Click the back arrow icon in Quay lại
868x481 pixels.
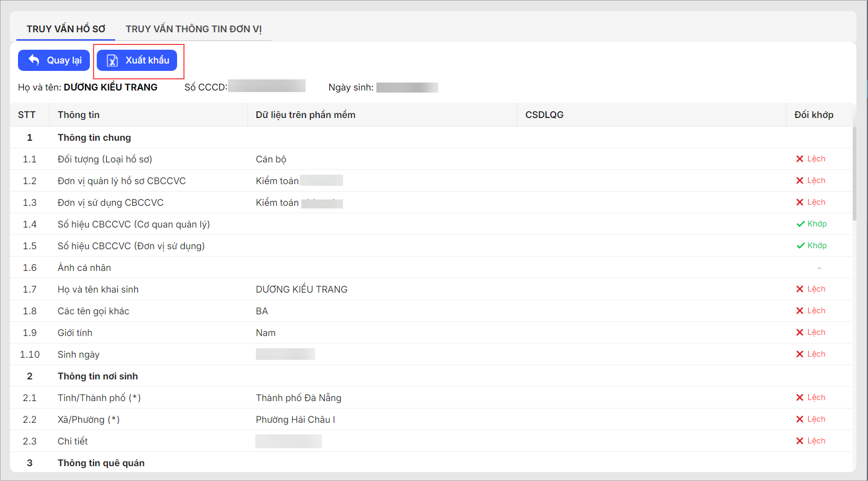click(x=34, y=60)
